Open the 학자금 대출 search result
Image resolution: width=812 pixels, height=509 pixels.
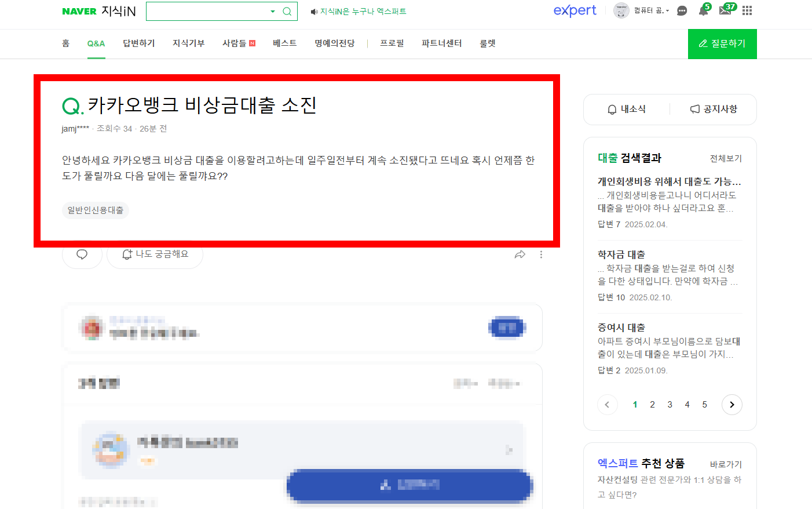coord(621,254)
